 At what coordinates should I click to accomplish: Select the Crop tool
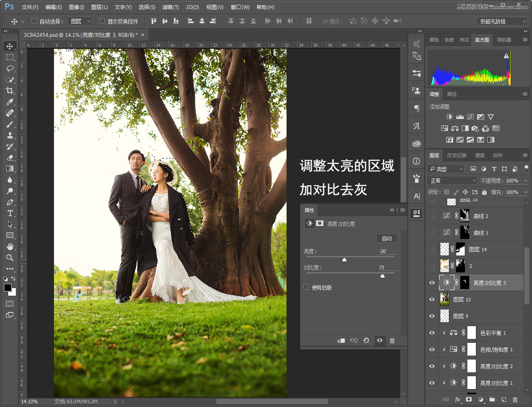coord(9,91)
